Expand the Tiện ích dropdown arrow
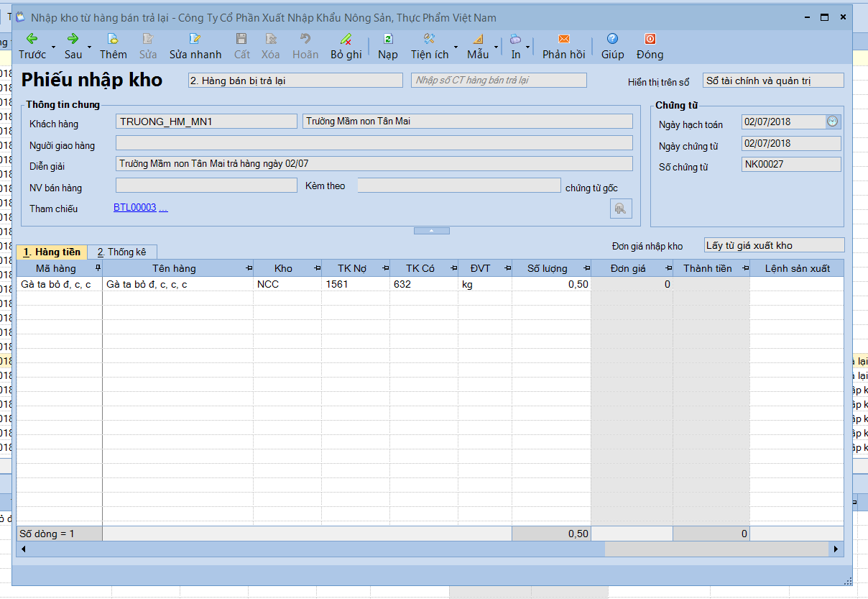The image size is (868, 599). [456, 47]
